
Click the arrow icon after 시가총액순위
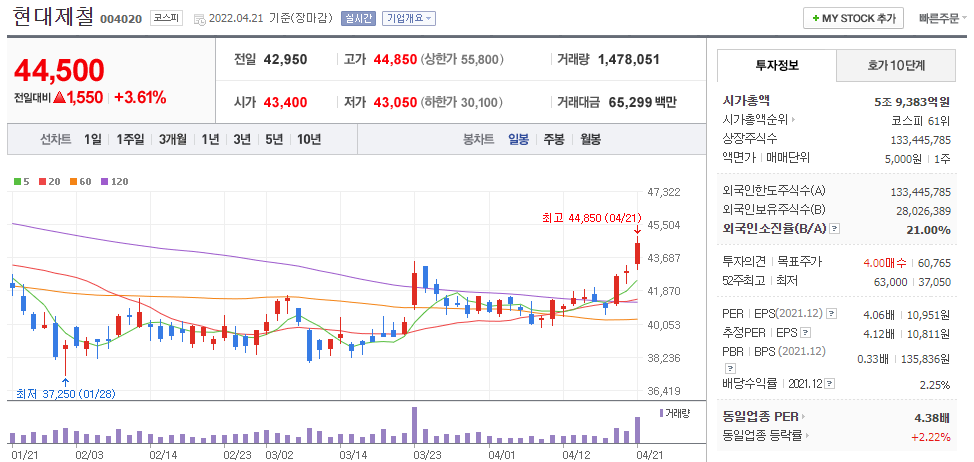pos(793,120)
